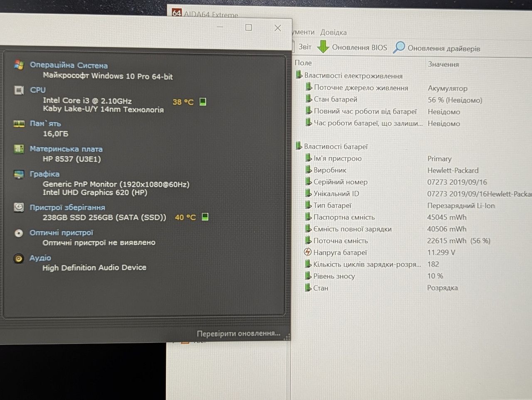This screenshot has width=532, height=400.
Task: Click the CPU chip icon
Action: point(19,90)
